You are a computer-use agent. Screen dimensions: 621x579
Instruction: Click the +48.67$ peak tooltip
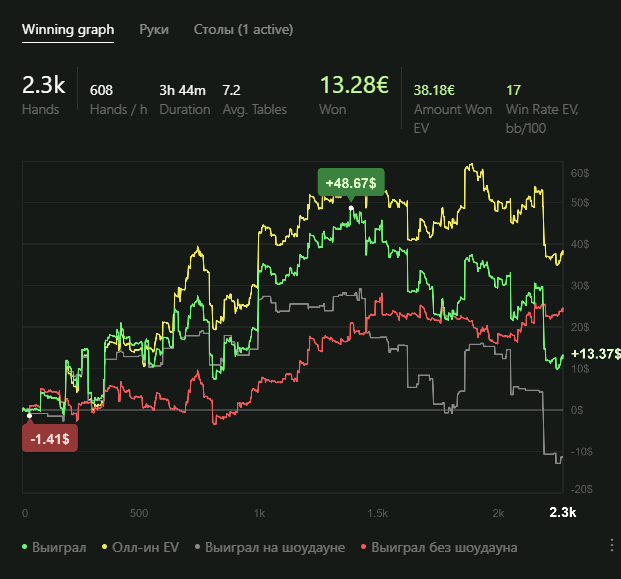pos(350,183)
